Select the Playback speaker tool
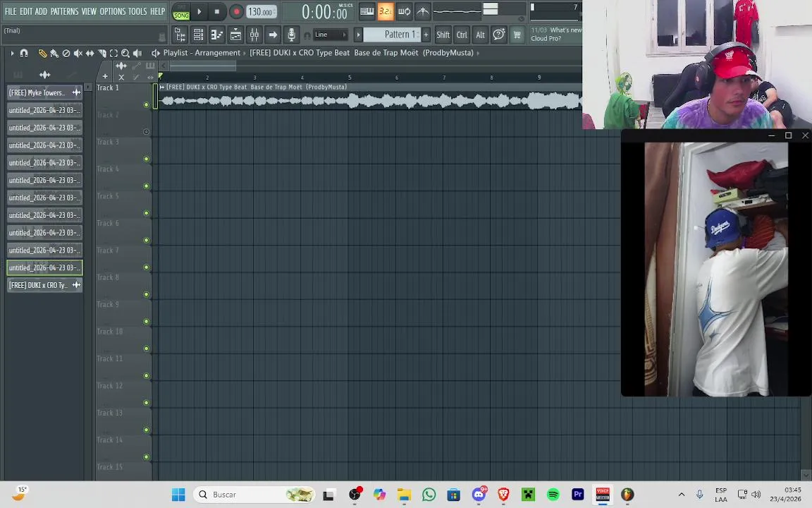The width and height of the screenshot is (812, 508). (137, 53)
